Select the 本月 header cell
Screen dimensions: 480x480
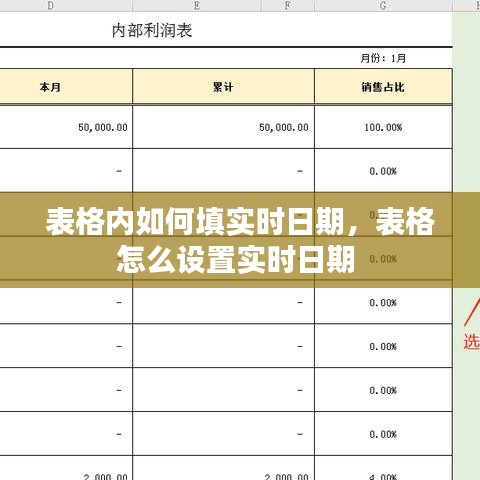(x=66, y=87)
